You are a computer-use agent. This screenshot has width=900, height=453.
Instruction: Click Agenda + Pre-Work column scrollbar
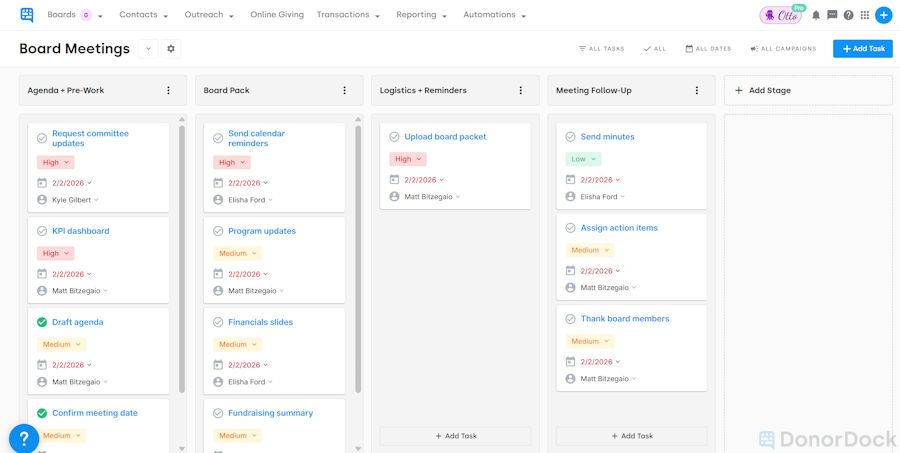[x=182, y=258]
